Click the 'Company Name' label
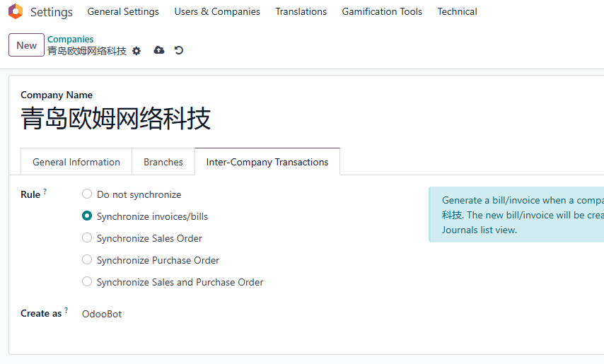This screenshot has height=364, width=604. pyautogui.click(x=57, y=95)
